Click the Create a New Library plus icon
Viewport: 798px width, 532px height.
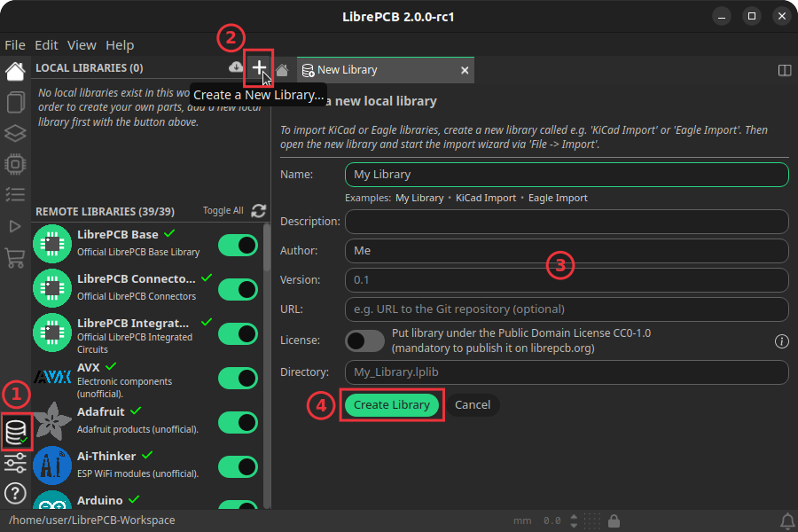click(x=258, y=67)
